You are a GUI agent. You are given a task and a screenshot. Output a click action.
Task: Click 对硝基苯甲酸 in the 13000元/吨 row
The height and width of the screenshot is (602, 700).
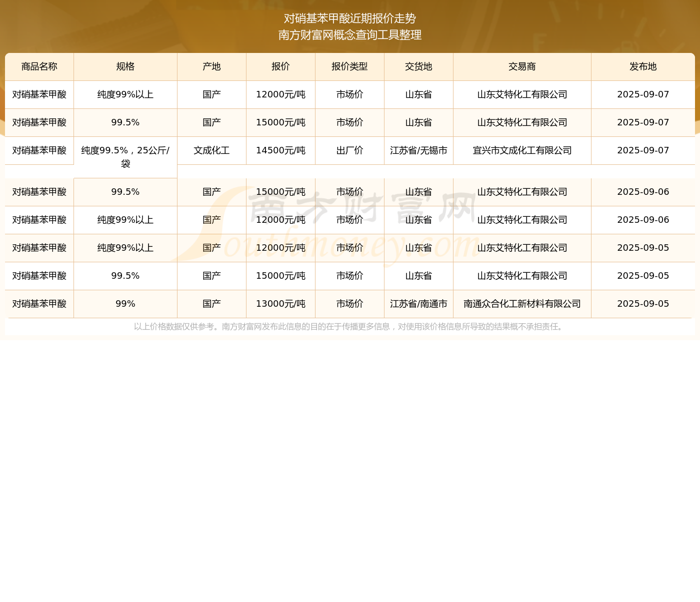[39, 304]
